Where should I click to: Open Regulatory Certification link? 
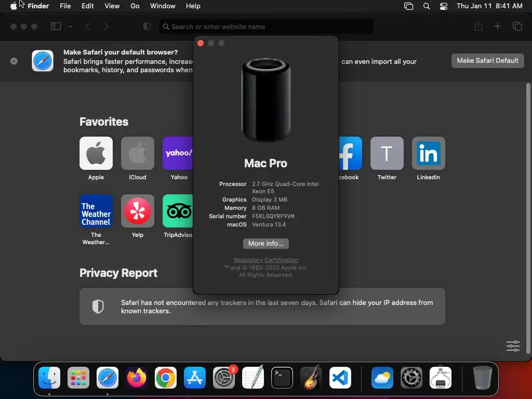[x=265, y=260]
